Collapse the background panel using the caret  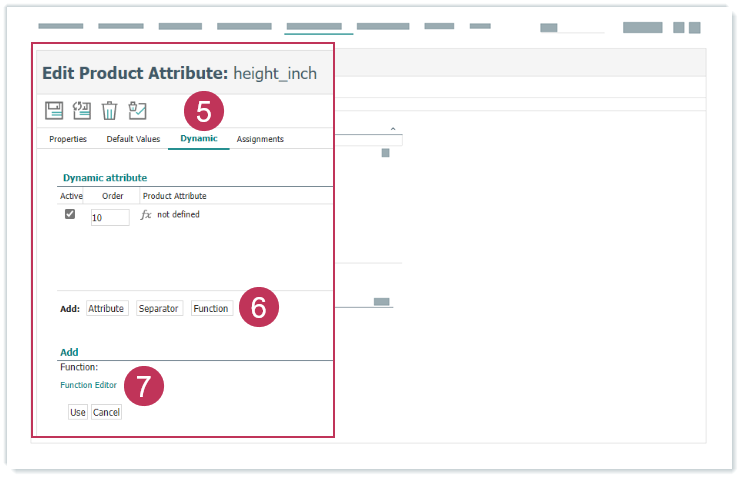point(393,129)
